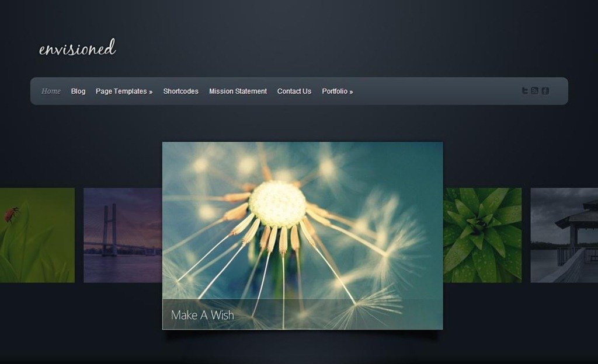Expand the Portfolio menu

point(337,92)
